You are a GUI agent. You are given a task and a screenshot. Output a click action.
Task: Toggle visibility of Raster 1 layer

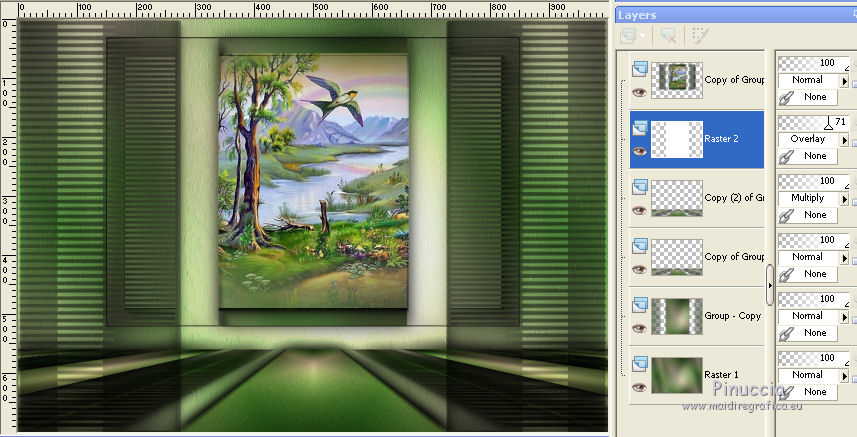click(639, 387)
